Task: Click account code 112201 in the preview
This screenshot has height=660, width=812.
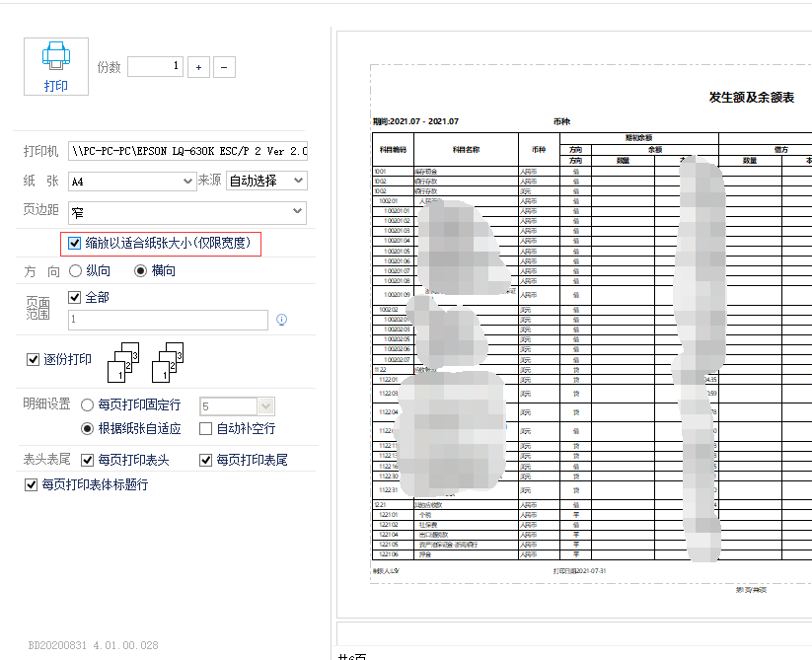Action: pyautogui.click(x=389, y=380)
